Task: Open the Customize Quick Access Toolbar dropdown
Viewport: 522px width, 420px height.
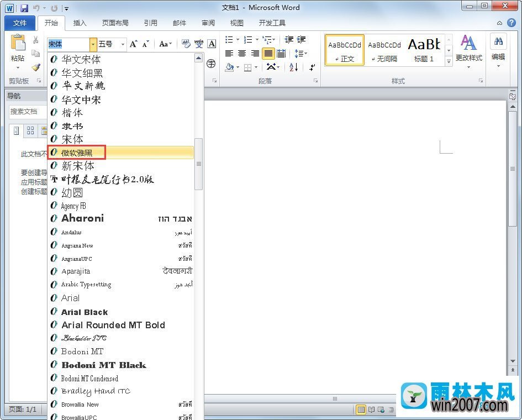Action: click(x=66, y=8)
